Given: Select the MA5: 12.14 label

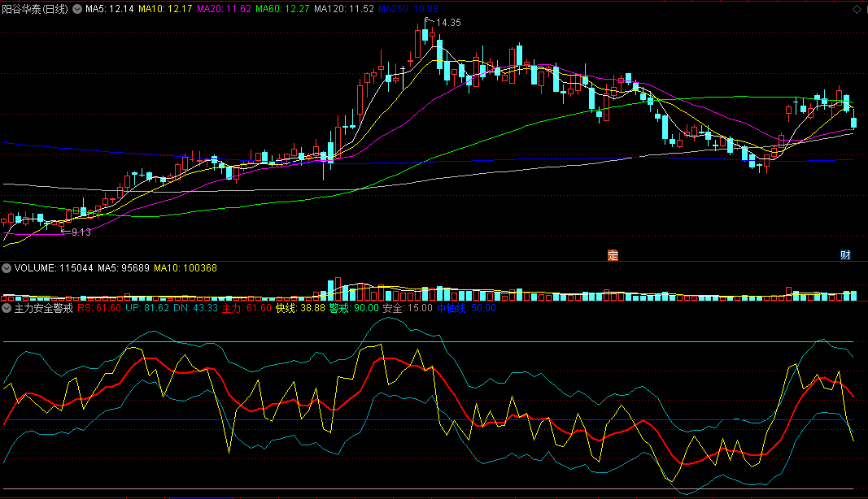Looking at the screenshot, I should (110, 9).
